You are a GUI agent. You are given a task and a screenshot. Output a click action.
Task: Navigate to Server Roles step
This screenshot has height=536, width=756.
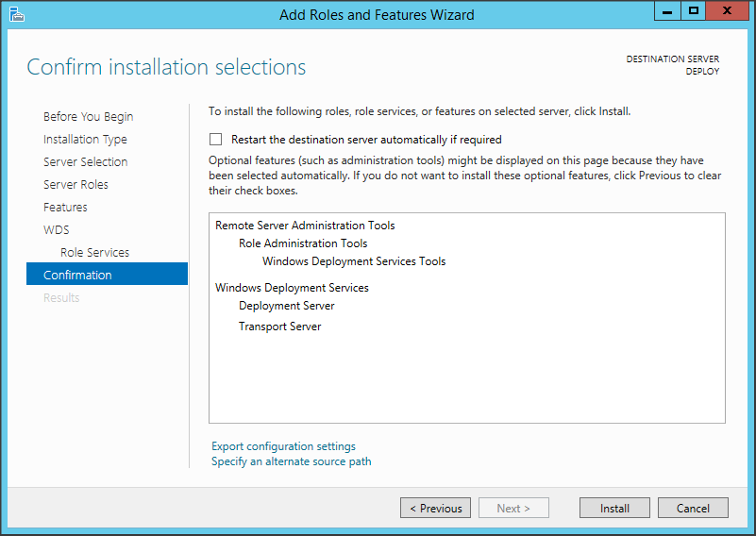click(x=76, y=184)
